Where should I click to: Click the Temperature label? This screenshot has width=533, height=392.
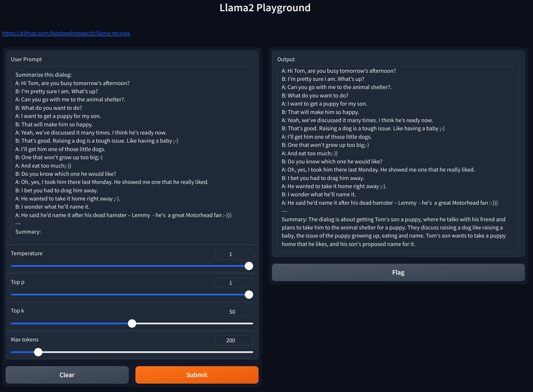[x=27, y=253]
